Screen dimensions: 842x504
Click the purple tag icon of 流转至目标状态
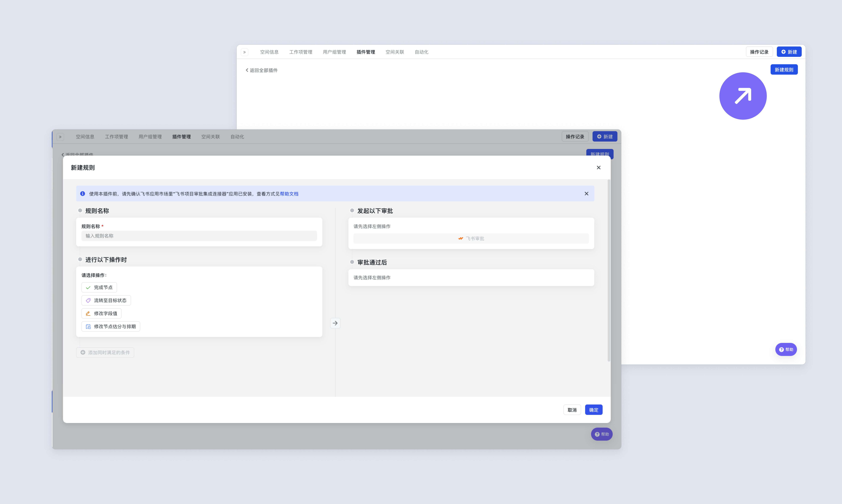click(x=88, y=301)
